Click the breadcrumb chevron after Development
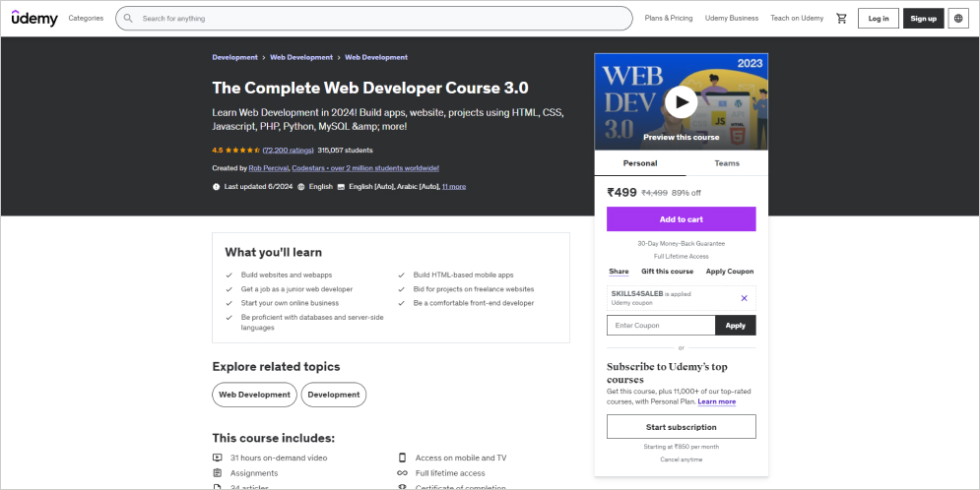 click(x=264, y=57)
